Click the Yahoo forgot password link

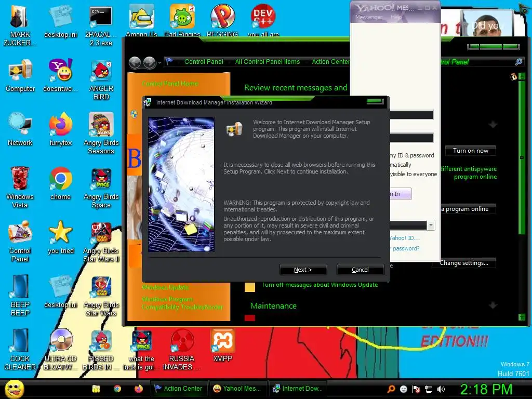click(405, 248)
